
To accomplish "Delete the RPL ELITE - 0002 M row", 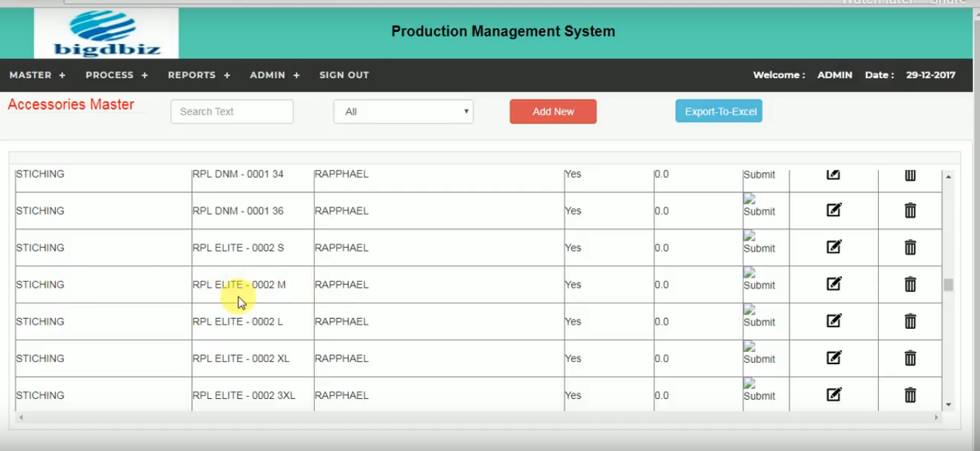I will click(x=910, y=284).
